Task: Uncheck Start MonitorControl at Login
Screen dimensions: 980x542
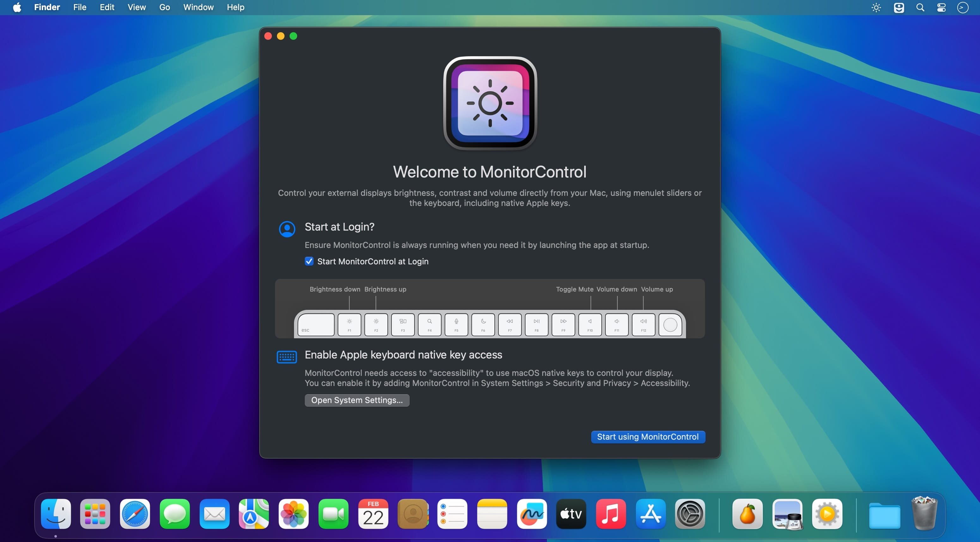Action: pos(309,261)
